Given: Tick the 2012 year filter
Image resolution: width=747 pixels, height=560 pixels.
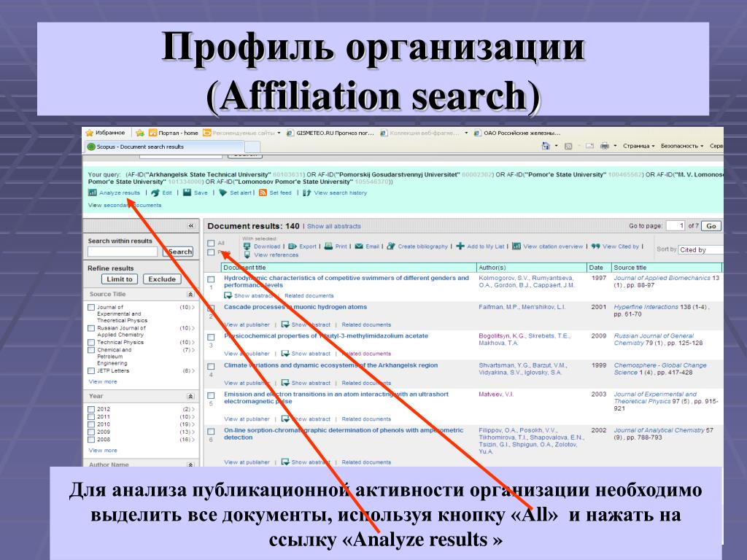Looking at the screenshot, I should tap(91, 409).
